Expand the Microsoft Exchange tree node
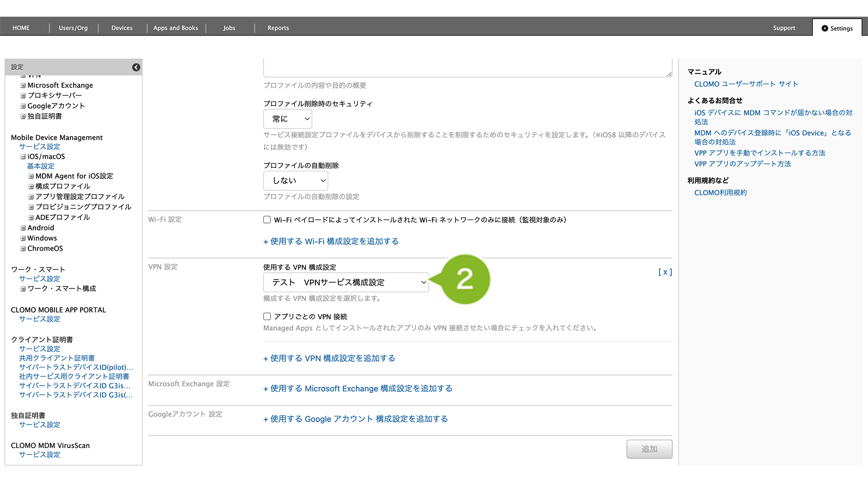This screenshot has width=868, height=488. click(x=23, y=85)
